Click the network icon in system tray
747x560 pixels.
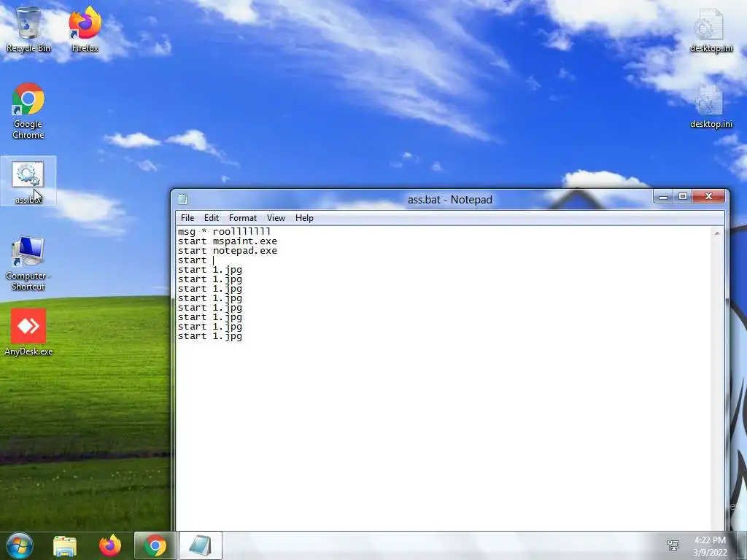click(x=673, y=545)
